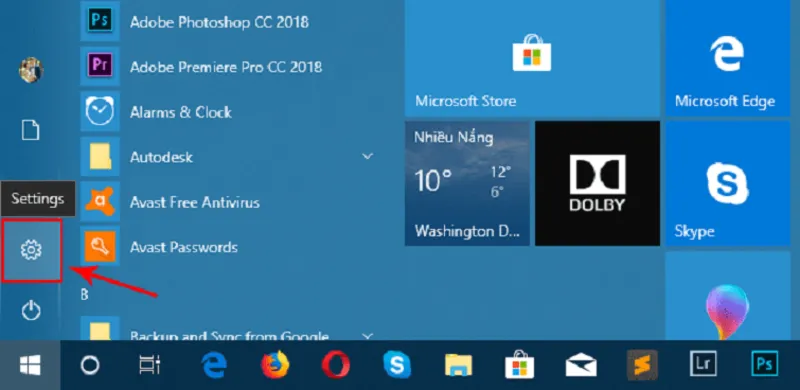Image resolution: width=800 pixels, height=390 pixels.
Task: Open Documents icon in Start sidebar
Action: (x=31, y=130)
